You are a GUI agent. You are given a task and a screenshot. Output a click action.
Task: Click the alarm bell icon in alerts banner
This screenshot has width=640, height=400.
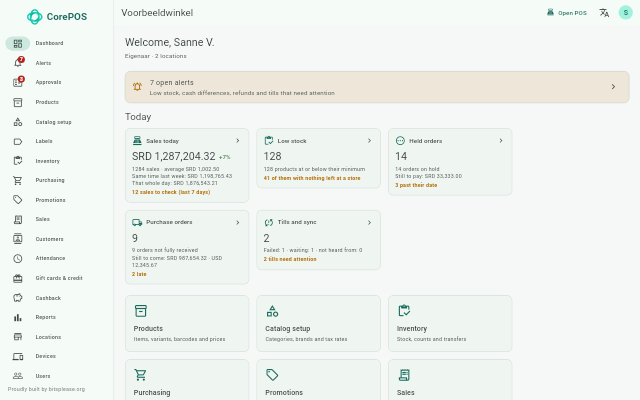click(137, 87)
